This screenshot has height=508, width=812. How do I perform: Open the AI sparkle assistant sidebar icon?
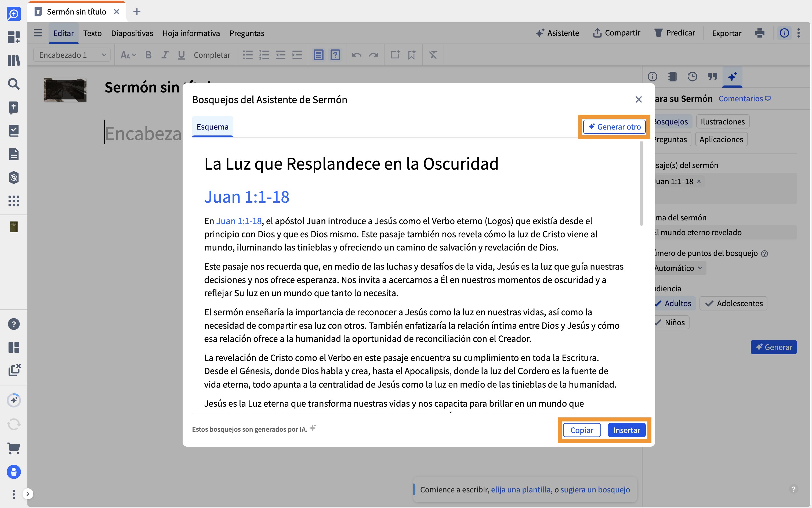click(x=14, y=400)
